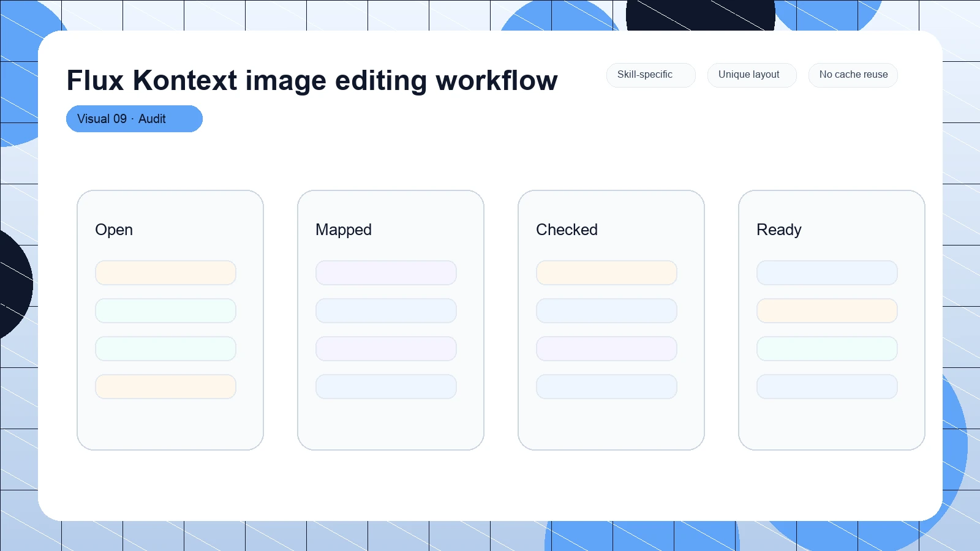Open the second item in Checked column
The image size is (980, 551).
(606, 310)
